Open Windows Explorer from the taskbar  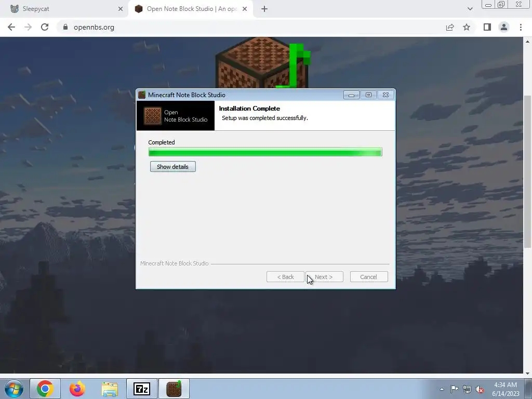tap(110, 389)
